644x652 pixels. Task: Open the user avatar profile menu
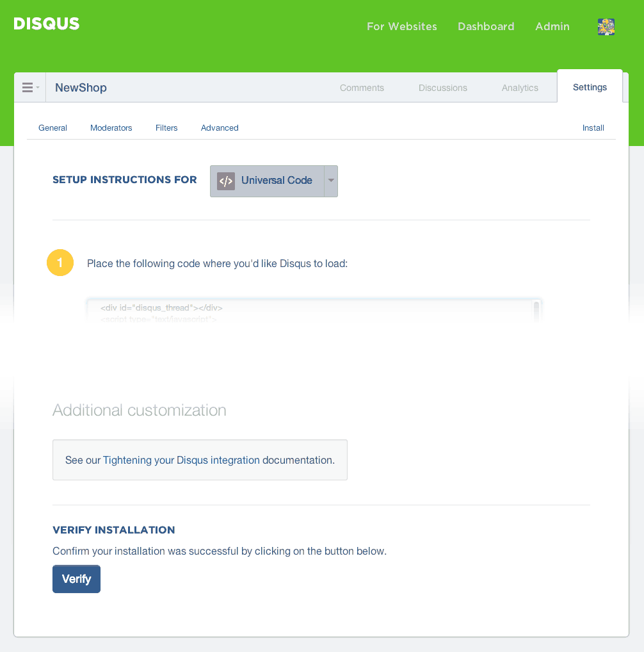tap(606, 27)
